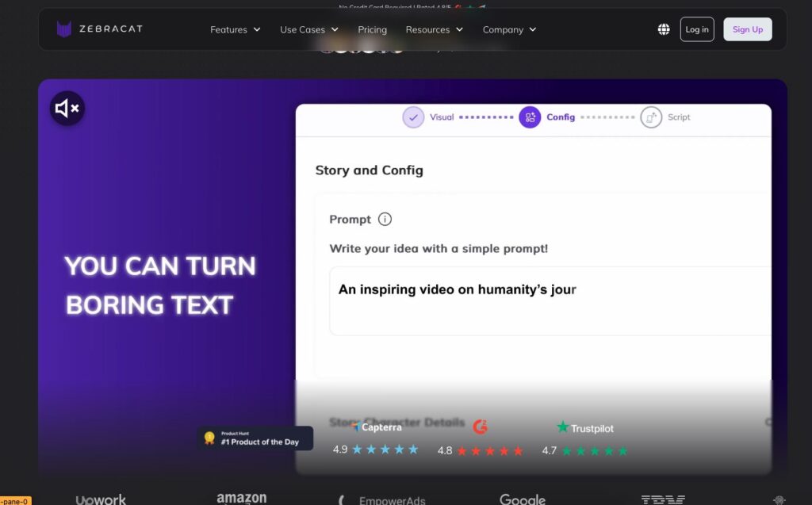Click the ZEBRACAT brand name

[x=111, y=29]
